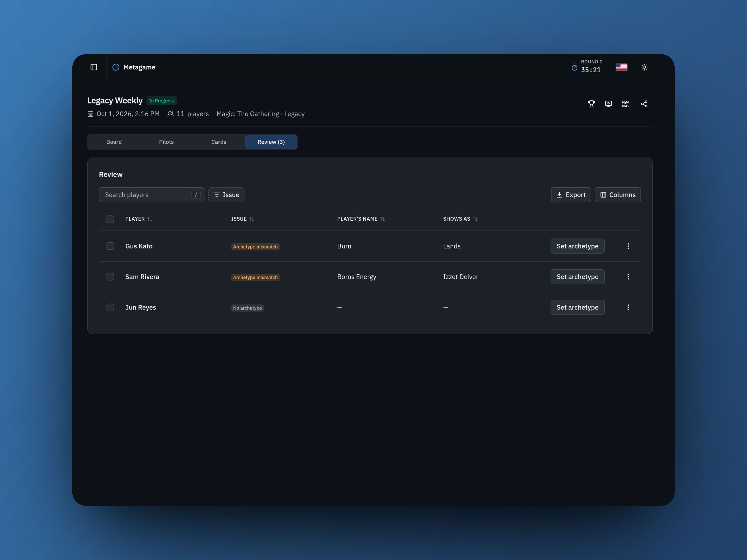This screenshot has width=747, height=560.
Task: Open the Issue filter dropdown
Action: tap(226, 195)
